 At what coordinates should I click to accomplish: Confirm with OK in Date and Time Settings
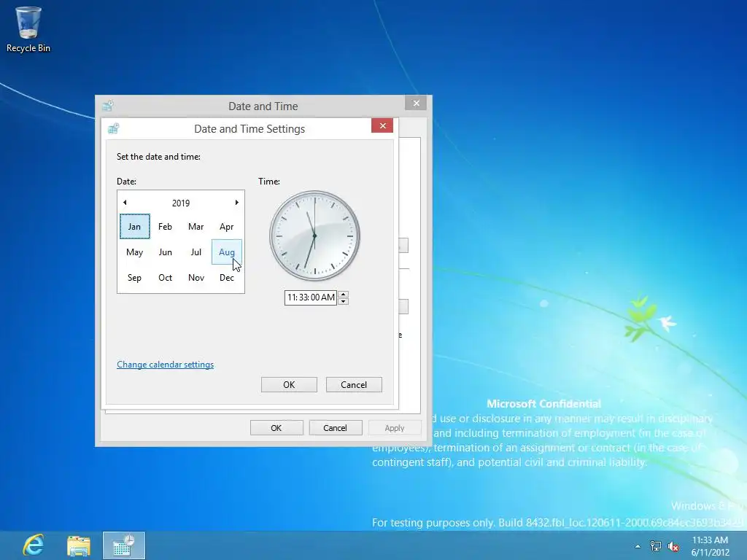pos(289,384)
